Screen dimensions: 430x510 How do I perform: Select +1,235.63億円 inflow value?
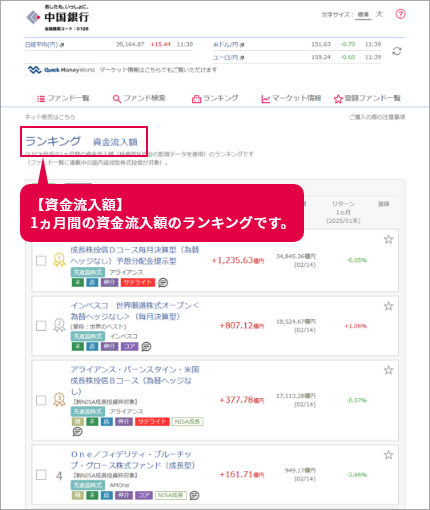click(238, 260)
